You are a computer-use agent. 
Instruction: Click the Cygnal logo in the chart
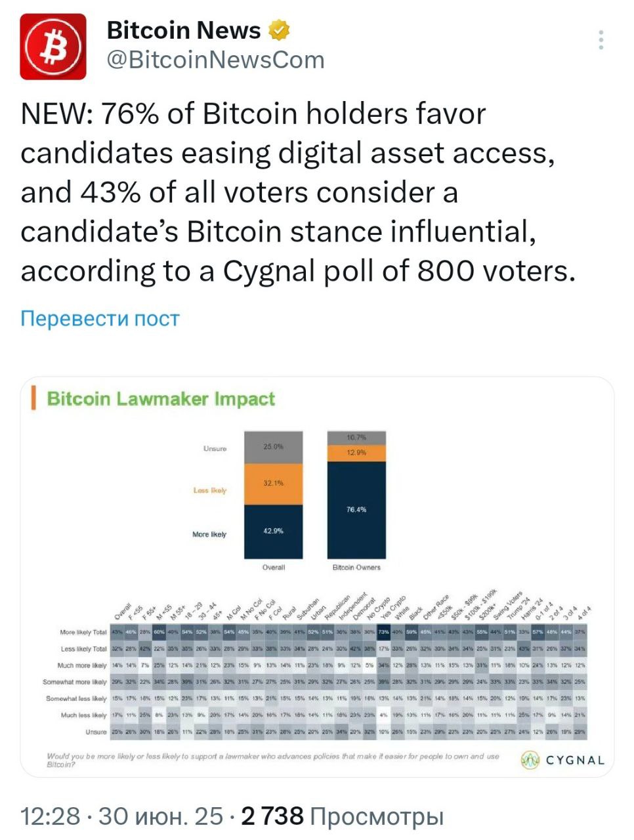562,760
